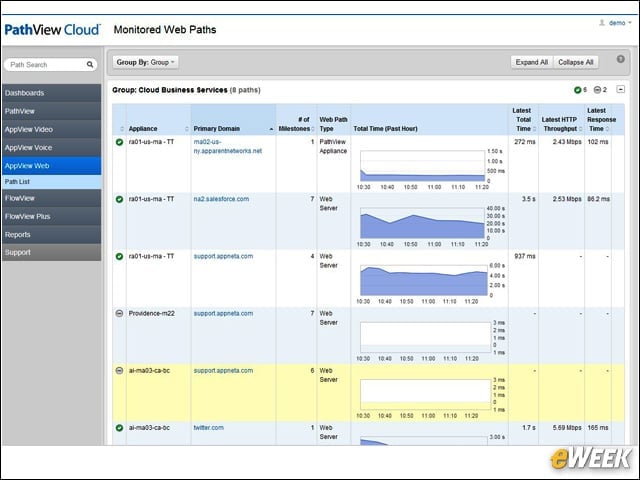Sort by Appliance column header
The width and height of the screenshot is (640, 480).
158,120
